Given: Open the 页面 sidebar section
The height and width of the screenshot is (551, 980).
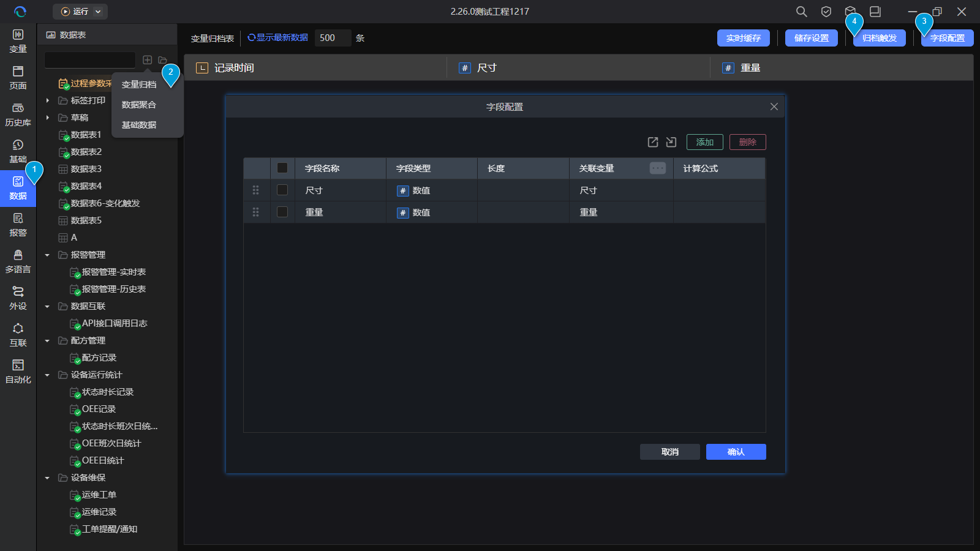Looking at the screenshot, I should tap(18, 78).
